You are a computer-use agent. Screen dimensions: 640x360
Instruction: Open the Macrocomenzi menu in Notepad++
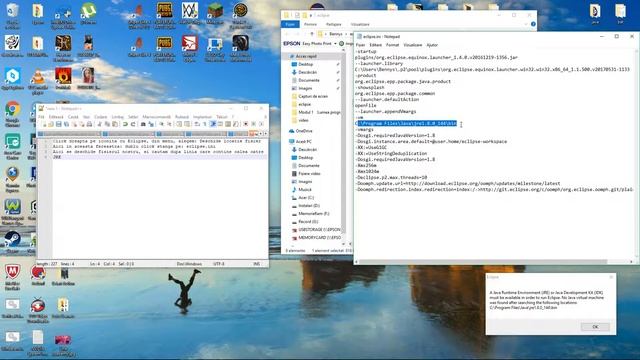click(156, 117)
